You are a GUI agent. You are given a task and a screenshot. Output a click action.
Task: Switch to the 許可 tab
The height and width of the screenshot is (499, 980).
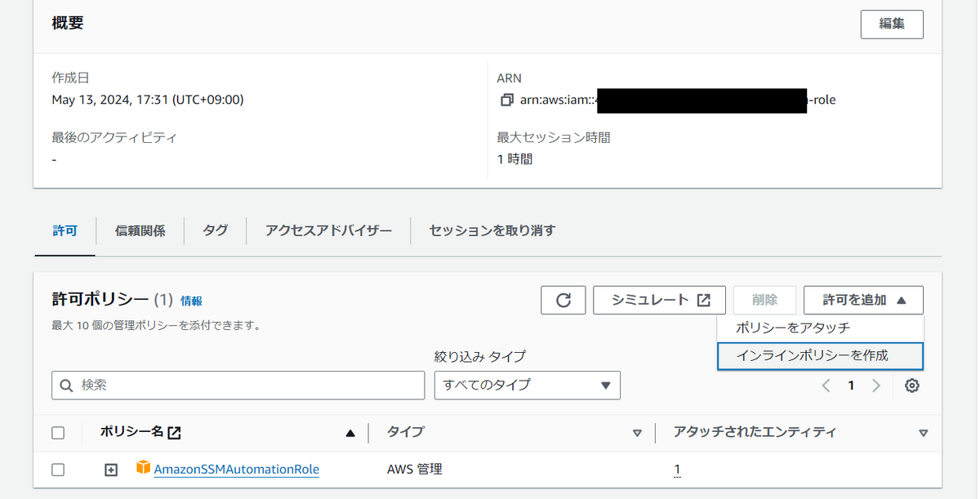click(65, 231)
